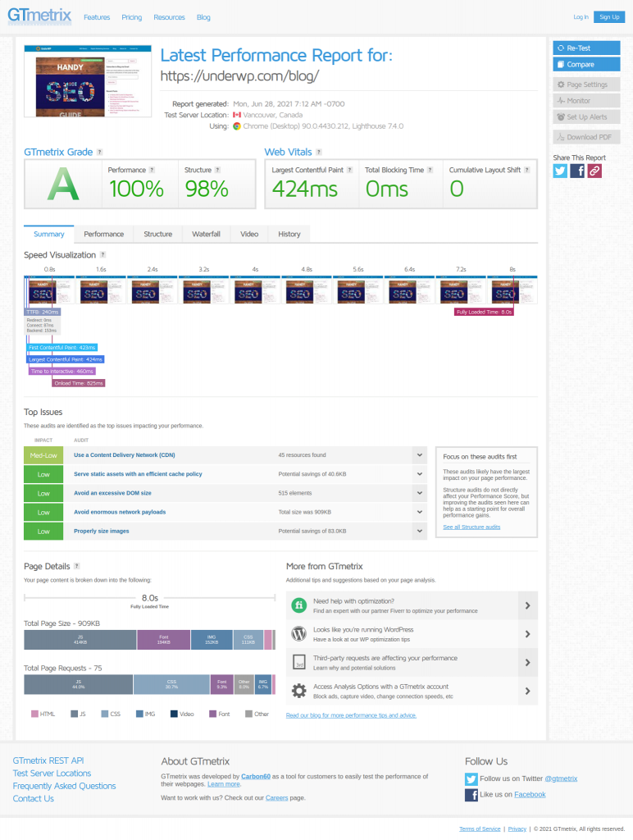The image size is (633, 840).
Task: Open the Pricing menu item
Action: (132, 17)
